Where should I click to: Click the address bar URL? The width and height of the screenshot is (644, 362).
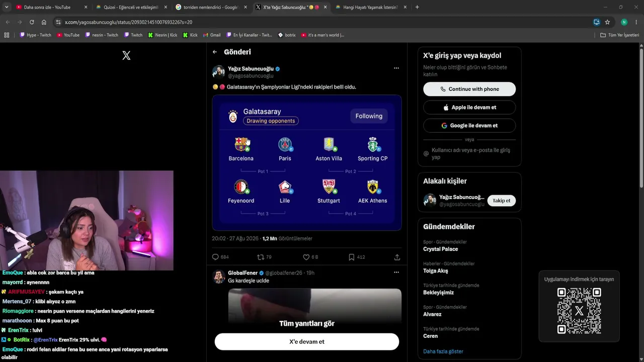click(128, 22)
